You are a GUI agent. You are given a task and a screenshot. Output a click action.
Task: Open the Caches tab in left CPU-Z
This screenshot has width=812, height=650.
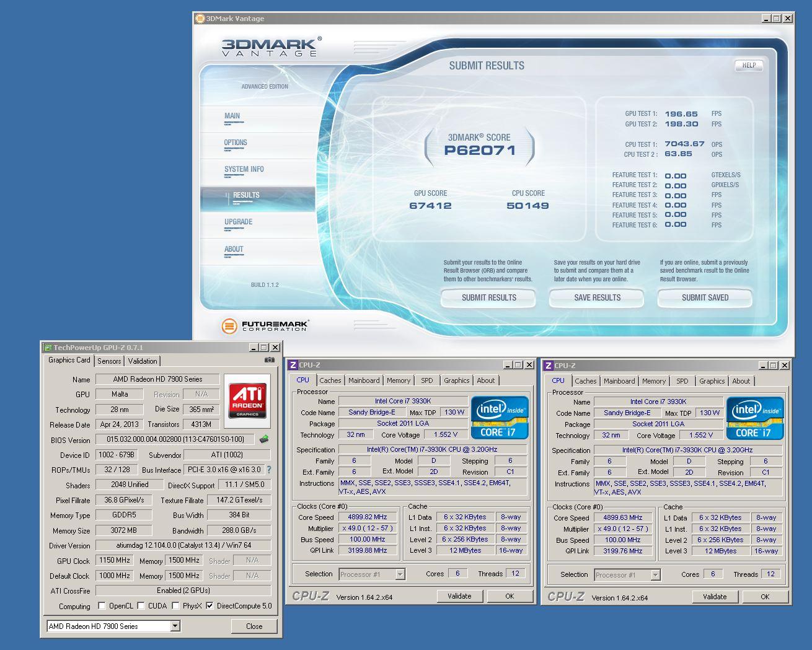point(330,380)
